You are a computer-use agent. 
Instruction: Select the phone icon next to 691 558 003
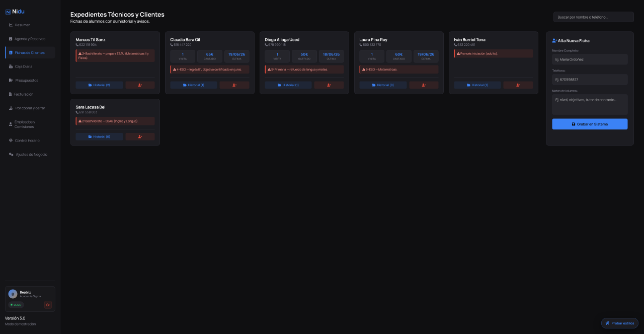point(77,112)
